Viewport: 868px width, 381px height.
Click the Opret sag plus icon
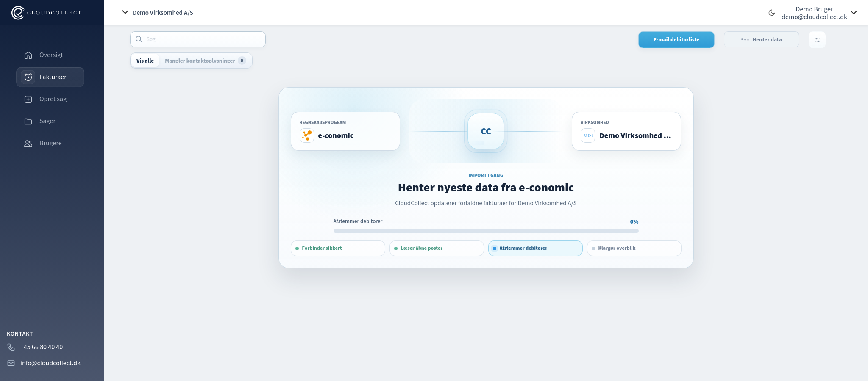click(x=28, y=99)
